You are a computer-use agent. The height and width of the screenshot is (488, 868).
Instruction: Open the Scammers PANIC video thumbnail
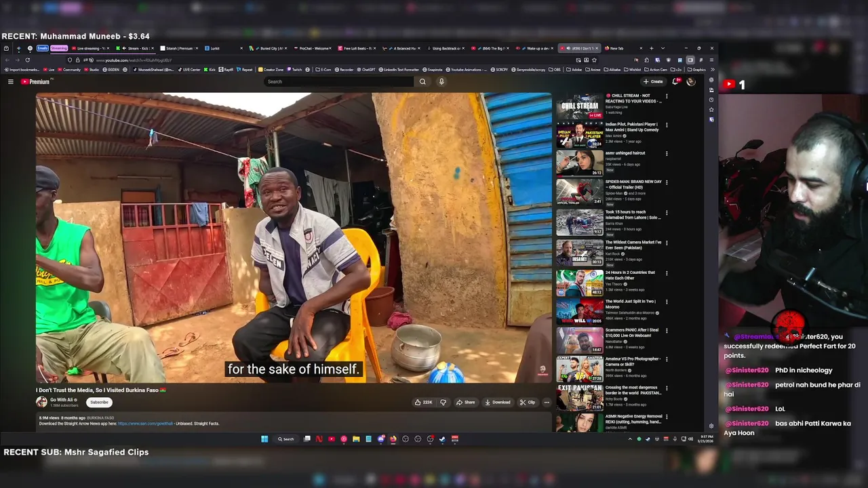coord(580,340)
